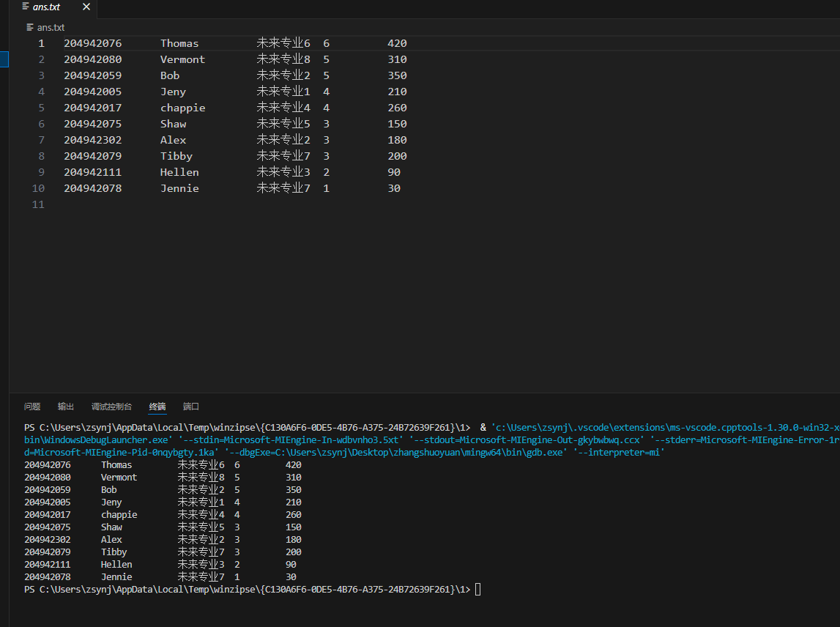Click value 350 in editor

[397, 75]
